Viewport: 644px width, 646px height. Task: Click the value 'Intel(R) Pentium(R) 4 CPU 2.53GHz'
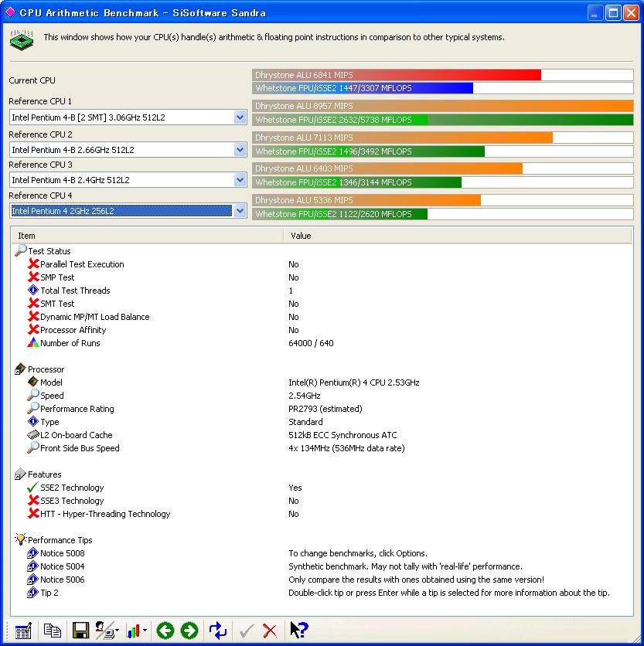coord(354,382)
